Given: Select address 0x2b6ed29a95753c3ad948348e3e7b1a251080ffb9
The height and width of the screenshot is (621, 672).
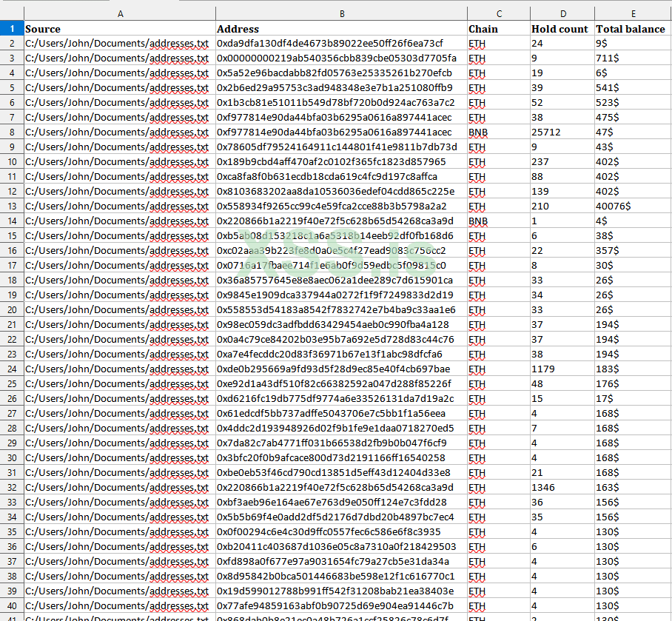Looking at the screenshot, I should 342,88.
